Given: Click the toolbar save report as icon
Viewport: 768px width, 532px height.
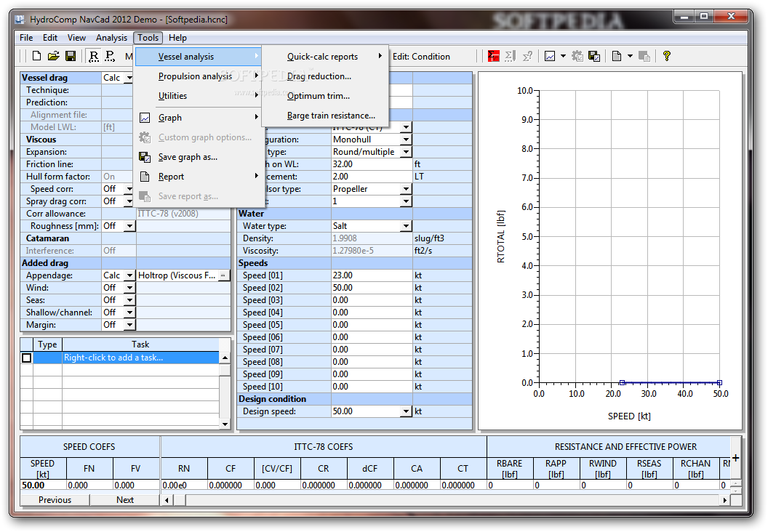Looking at the screenshot, I should click(644, 56).
